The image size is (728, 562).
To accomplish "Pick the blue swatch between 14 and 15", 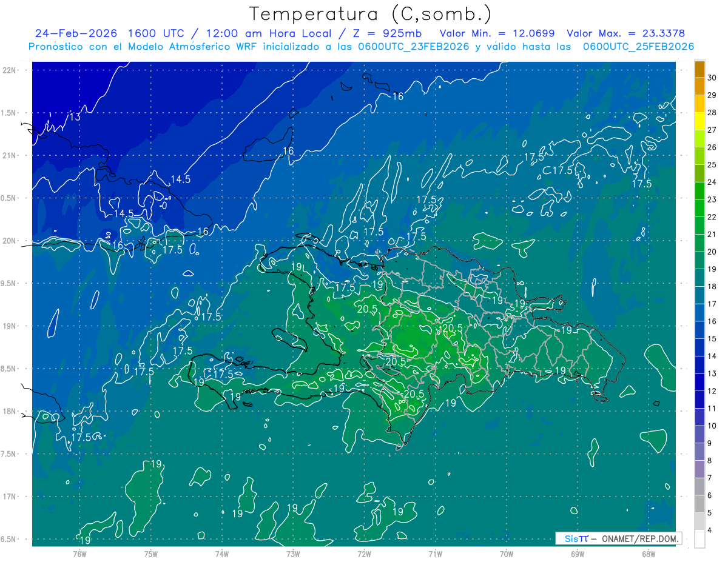I will click(x=699, y=347).
